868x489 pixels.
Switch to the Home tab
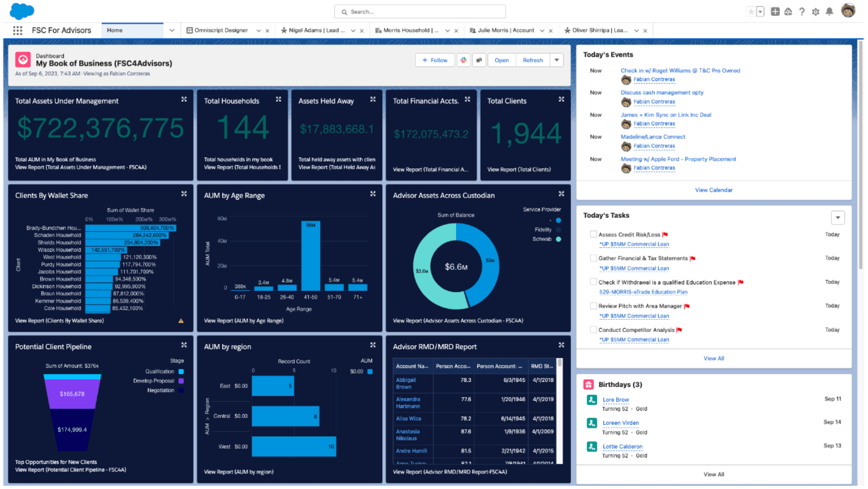(x=132, y=31)
